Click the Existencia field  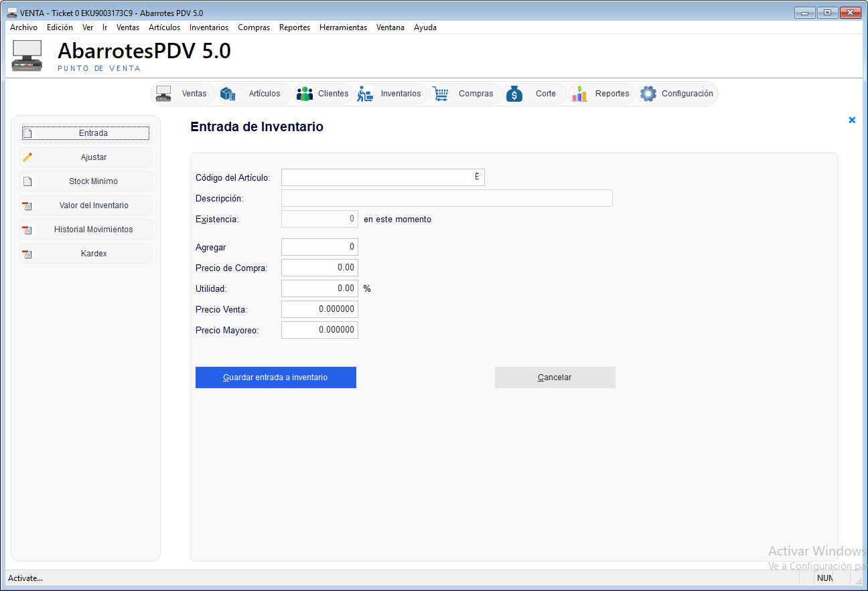[x=319, y=219]
